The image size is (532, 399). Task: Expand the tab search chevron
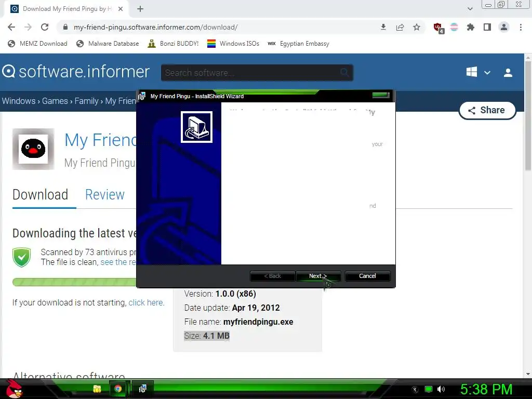click(x=470, y=9)
